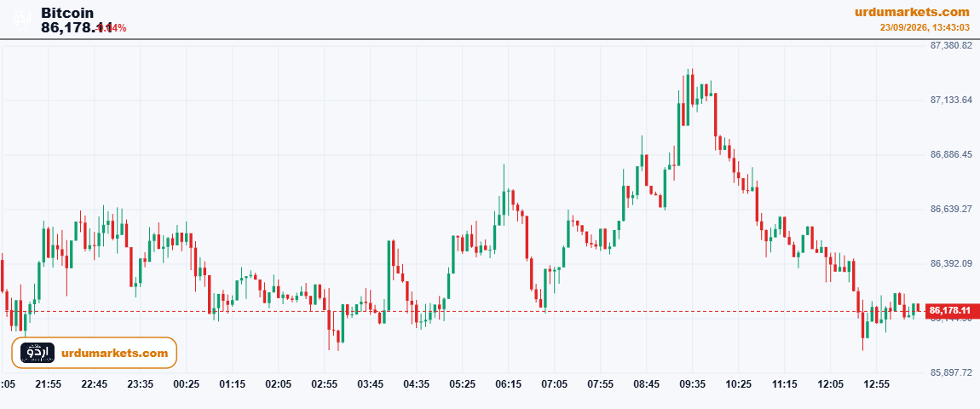
Task: Click the 21:55 time axis label
Action: 48,383
